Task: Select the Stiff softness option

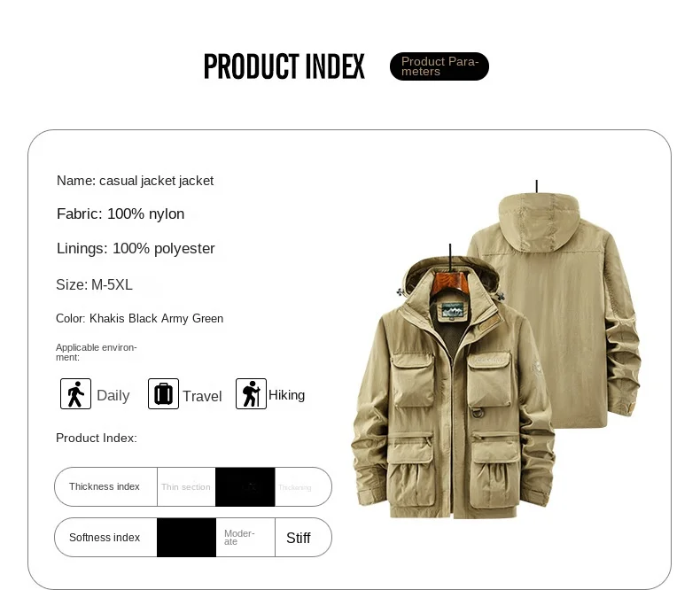Action: coord(299,538)
